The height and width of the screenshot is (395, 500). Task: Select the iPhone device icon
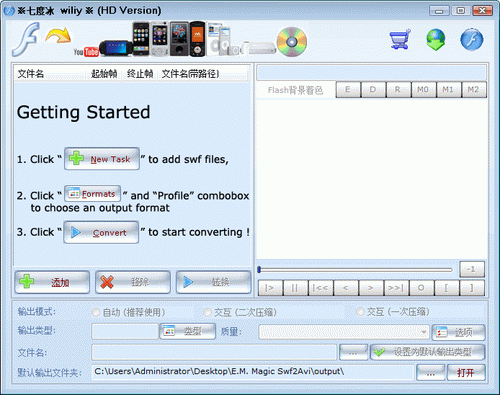coord(141,39)
